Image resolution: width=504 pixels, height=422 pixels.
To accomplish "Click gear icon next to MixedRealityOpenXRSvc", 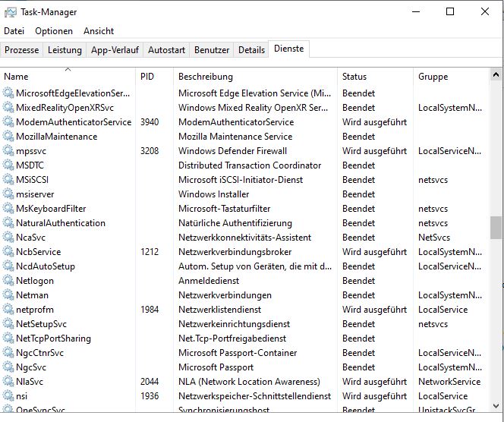I will tap(8, 107).
